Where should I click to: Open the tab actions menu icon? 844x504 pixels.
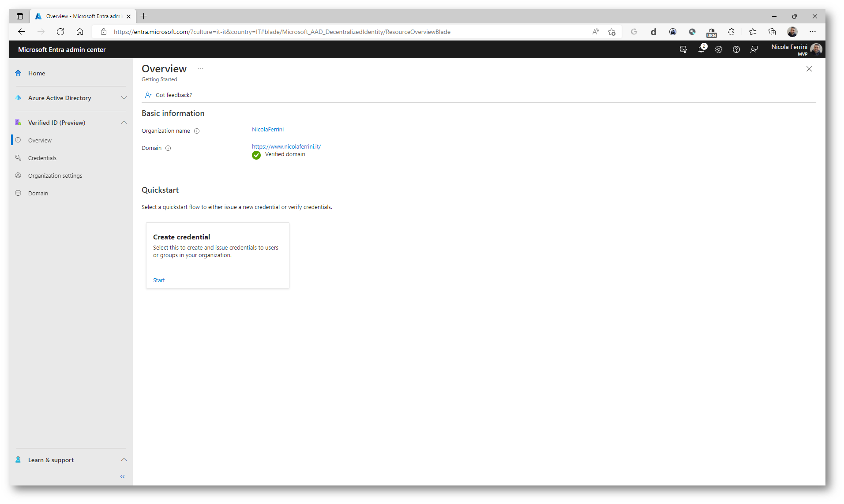20,16
